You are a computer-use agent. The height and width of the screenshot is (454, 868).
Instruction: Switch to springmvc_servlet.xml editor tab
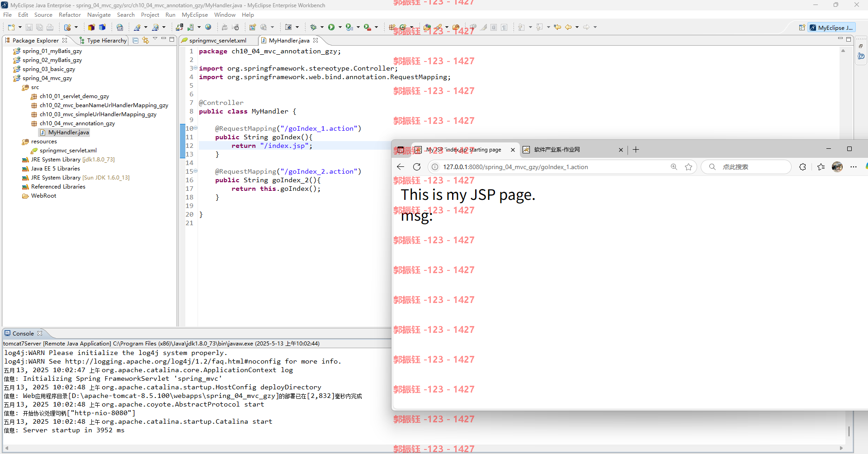click(x=217, y=40)
